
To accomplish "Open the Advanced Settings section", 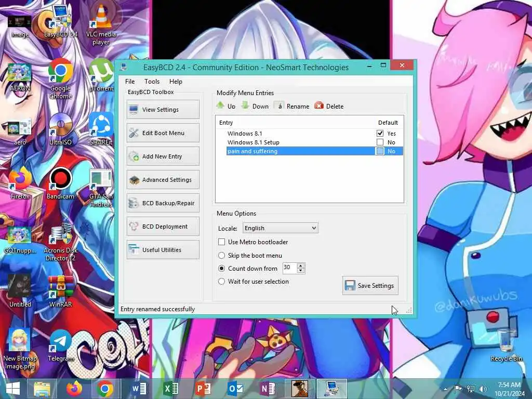I will 163,180.
